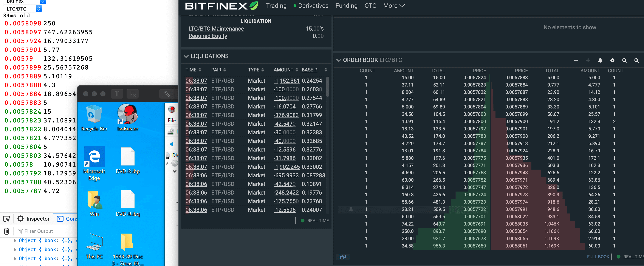Toggle REAL-TIME indicator in liquidations panel

tap(314, 221)
